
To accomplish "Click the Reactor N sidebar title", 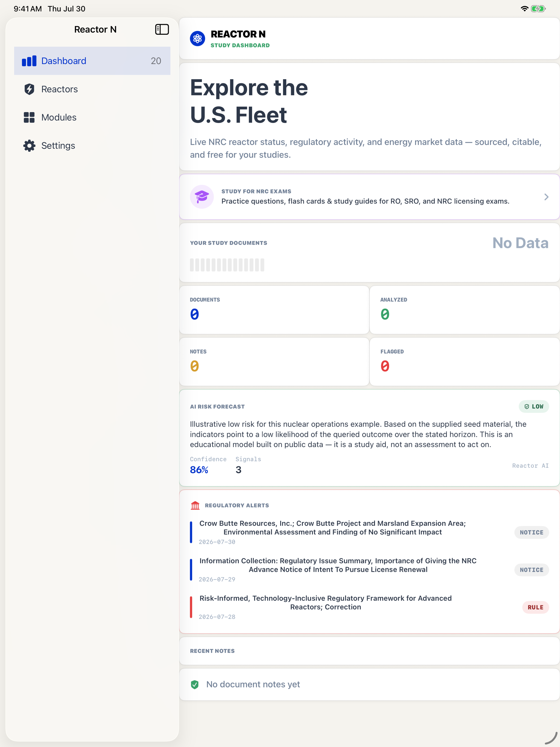I will [x=95, y=29].
